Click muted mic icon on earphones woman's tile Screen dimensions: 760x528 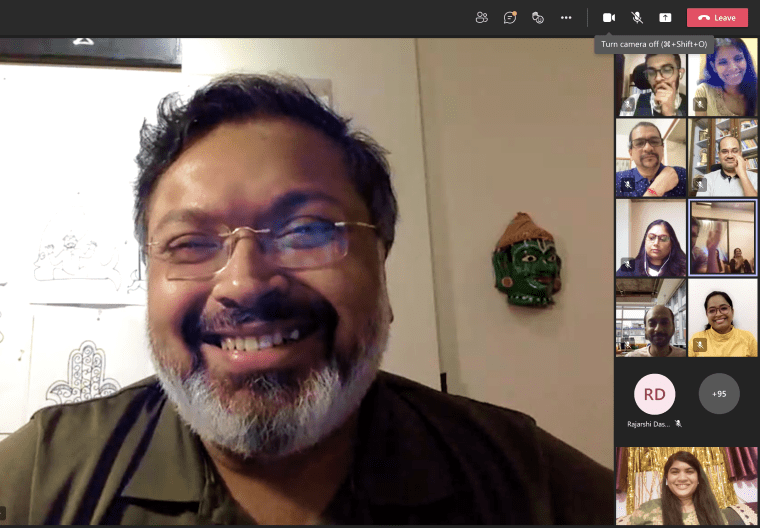tap(628, 264)
